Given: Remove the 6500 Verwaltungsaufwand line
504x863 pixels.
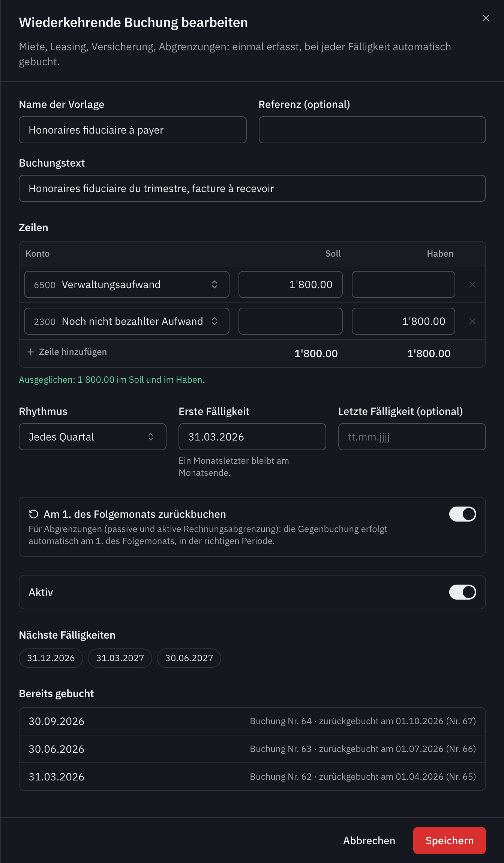Looking at the screenshot, I should coord(472,285).
